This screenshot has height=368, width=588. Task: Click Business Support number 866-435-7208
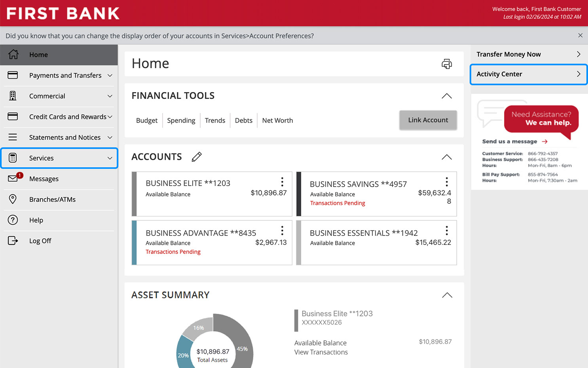[543, 159]
